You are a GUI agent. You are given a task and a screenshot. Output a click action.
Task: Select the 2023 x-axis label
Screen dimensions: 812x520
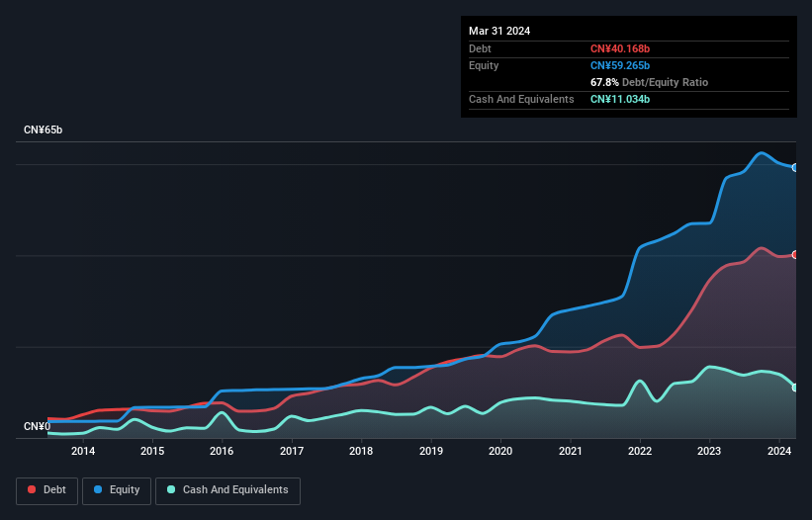709,451
